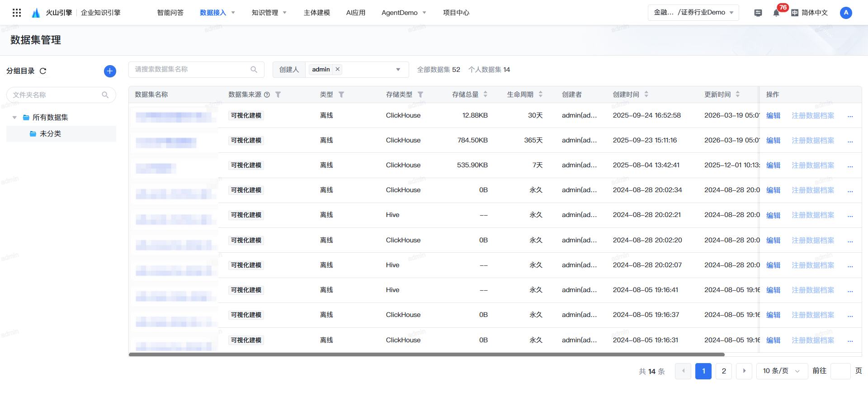Add a new group with plus button

pos(110,71)
